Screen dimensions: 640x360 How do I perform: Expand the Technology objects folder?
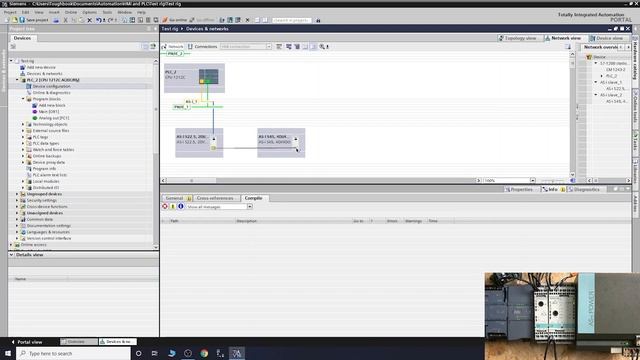tap(23, 124)
